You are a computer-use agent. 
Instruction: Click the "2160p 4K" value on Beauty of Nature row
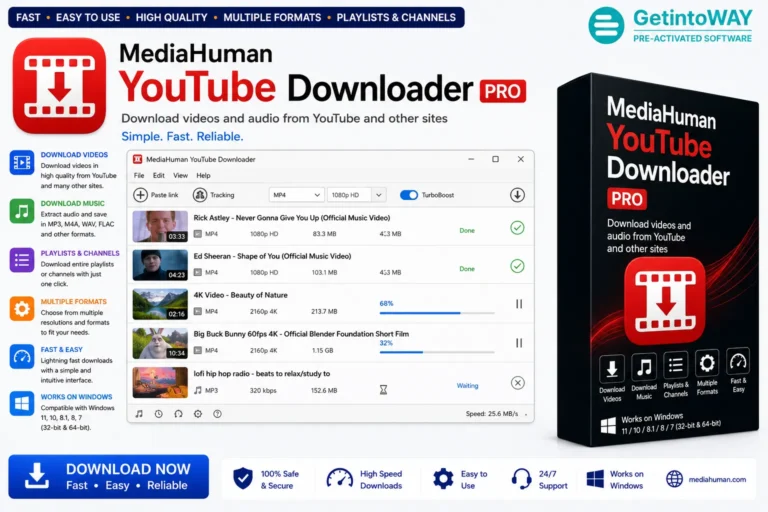(264, 312)
